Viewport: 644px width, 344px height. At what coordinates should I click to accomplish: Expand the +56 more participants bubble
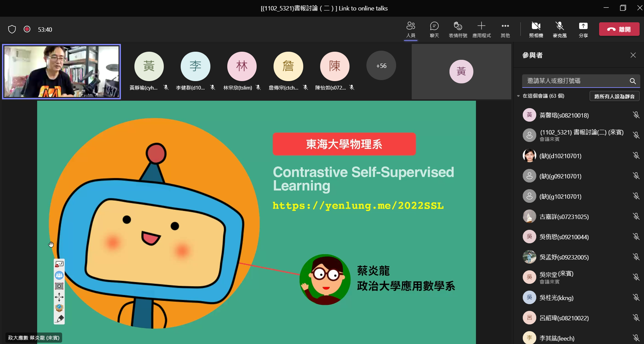tap(381, 66)
